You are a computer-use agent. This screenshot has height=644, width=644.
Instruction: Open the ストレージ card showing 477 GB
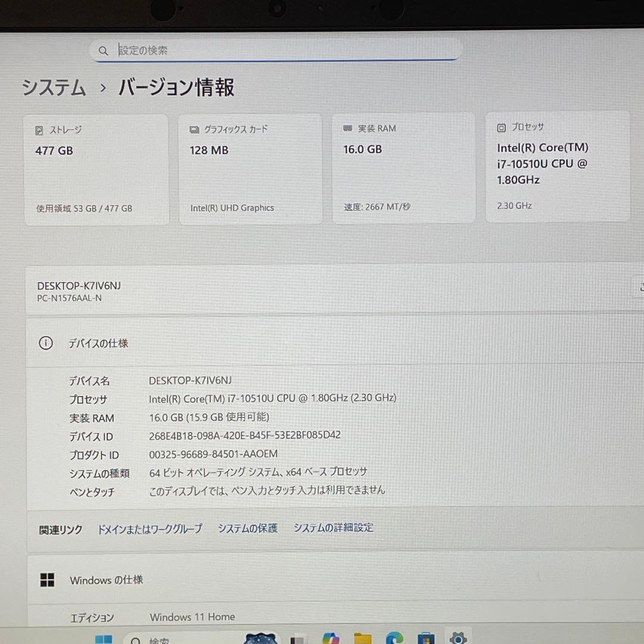click(x=97, y=169)
